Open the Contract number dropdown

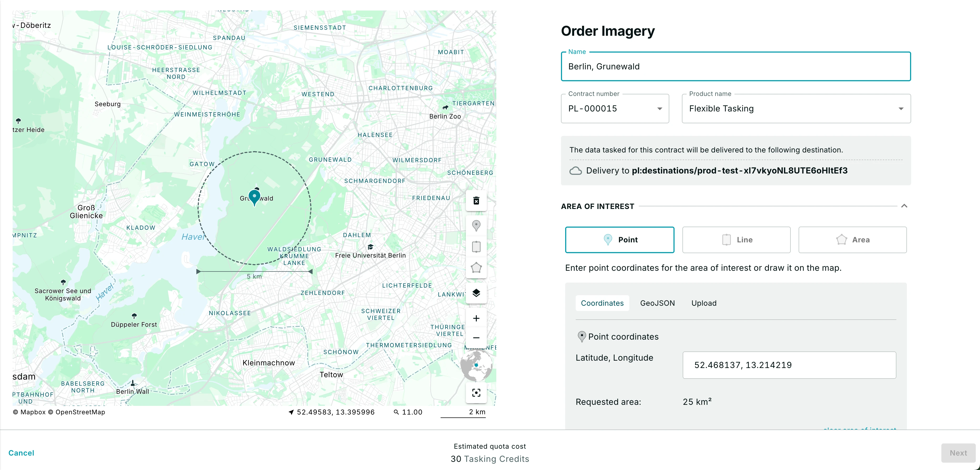point(660,109)
